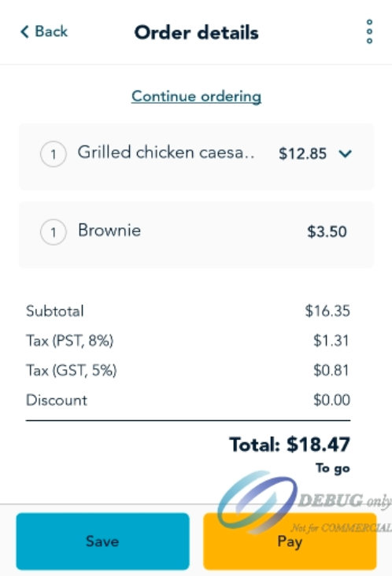Image resolution: width=392 pixels, height=576 pixels.
Task: Click the $12.85 price on chicken caesar
Action: click(x=302, y=153)
